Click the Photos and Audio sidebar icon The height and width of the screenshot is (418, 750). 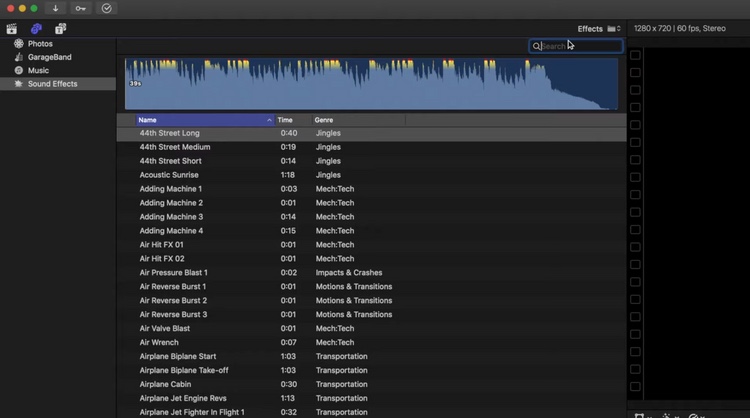click(x=36, y=29)
